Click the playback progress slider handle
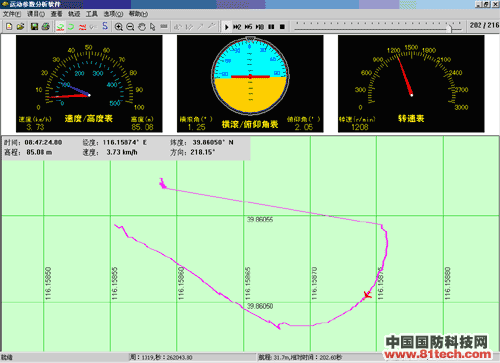The height and width of the screenshot is (363, 500). click(449, 28)
